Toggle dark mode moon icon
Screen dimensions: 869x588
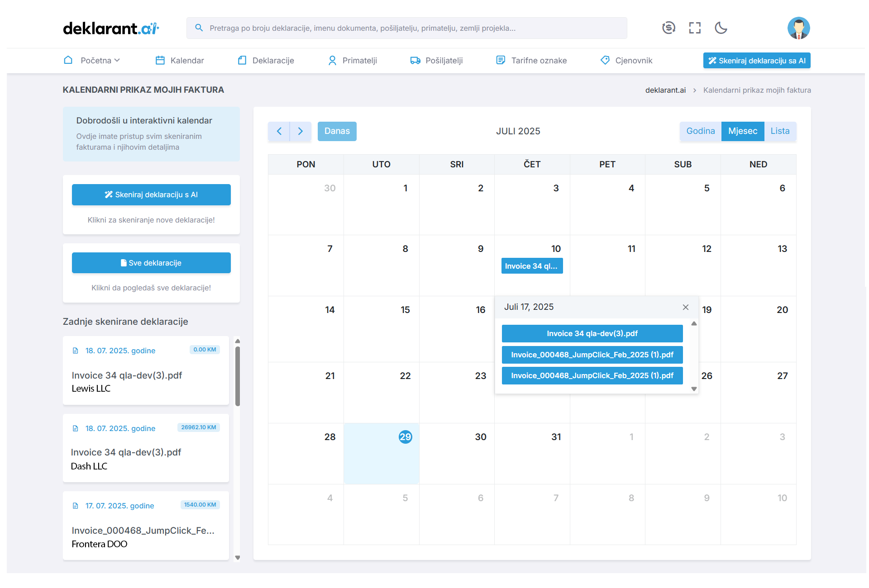click(721, 28)
